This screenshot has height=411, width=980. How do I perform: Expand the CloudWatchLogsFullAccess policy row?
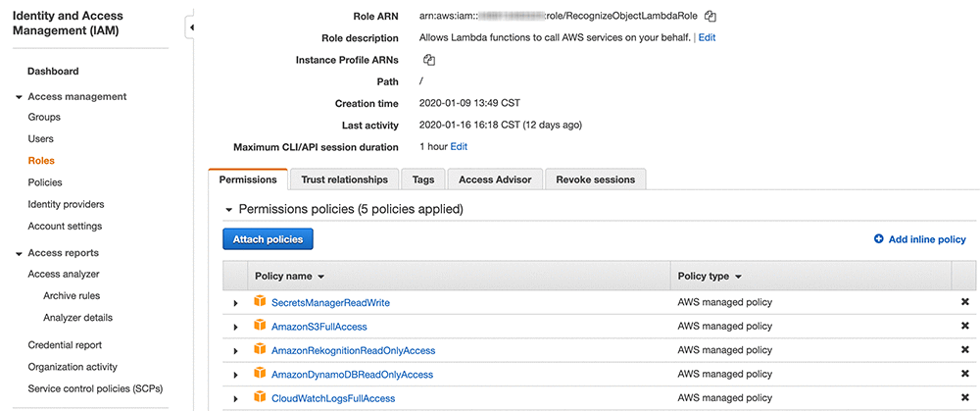pyautogui.click(x=235, y=398)
